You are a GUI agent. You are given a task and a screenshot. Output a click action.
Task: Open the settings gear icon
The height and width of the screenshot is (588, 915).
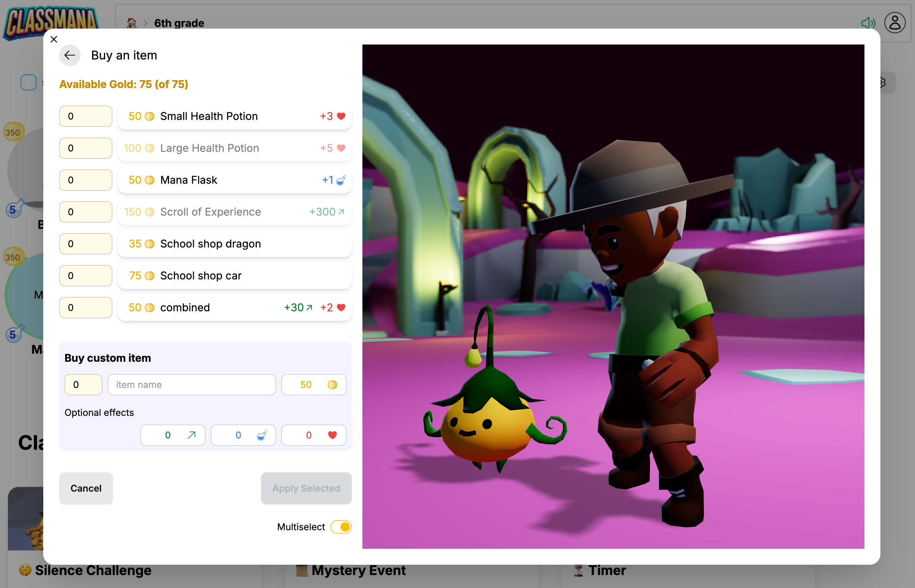(x=882, y=82)
